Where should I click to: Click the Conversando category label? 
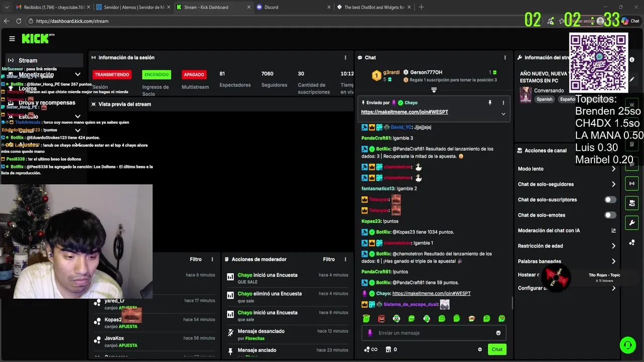549,91
